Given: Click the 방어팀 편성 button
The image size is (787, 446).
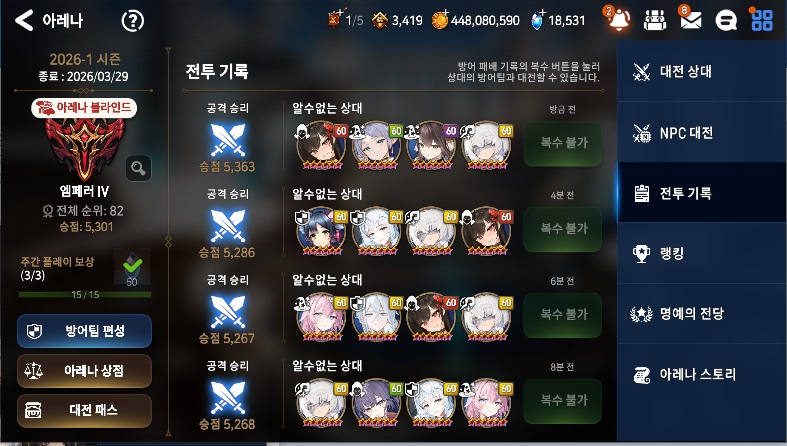Looking at the screenshot, I should click(x=84, y=331).
